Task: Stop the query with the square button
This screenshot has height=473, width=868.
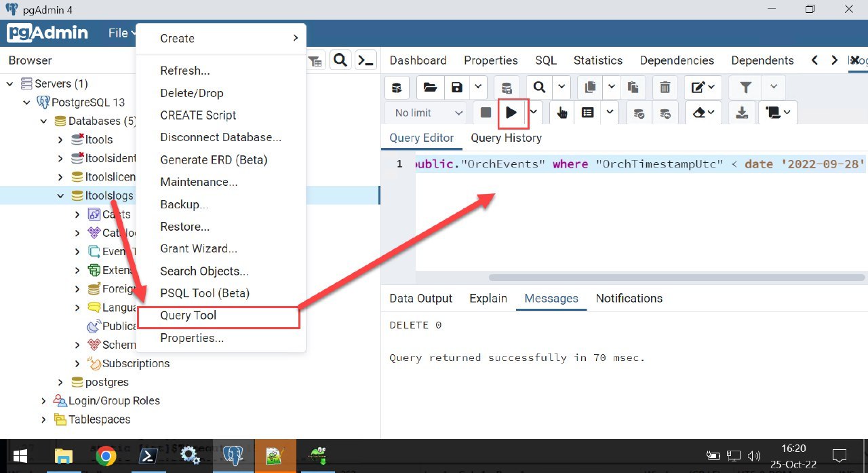Action: [x=486, y=113]
